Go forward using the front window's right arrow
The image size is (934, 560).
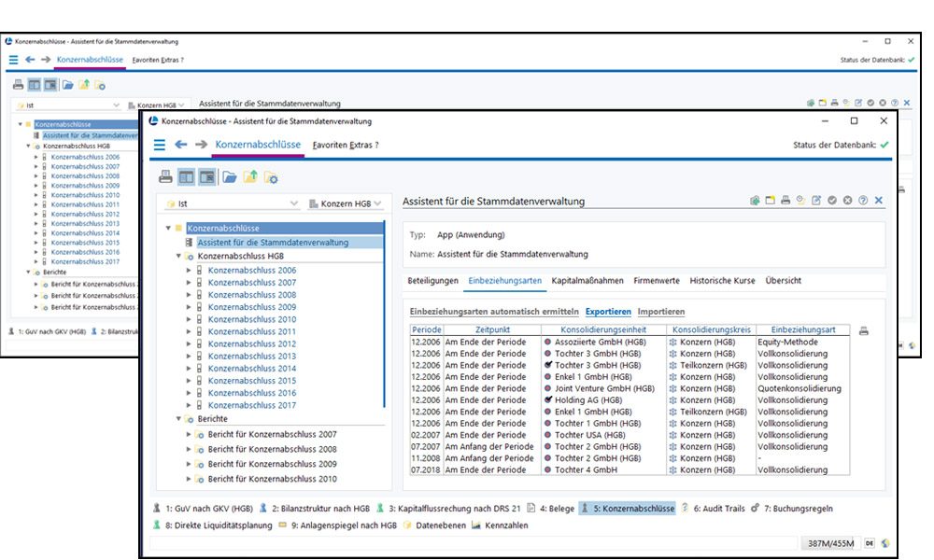pos(202,144)
